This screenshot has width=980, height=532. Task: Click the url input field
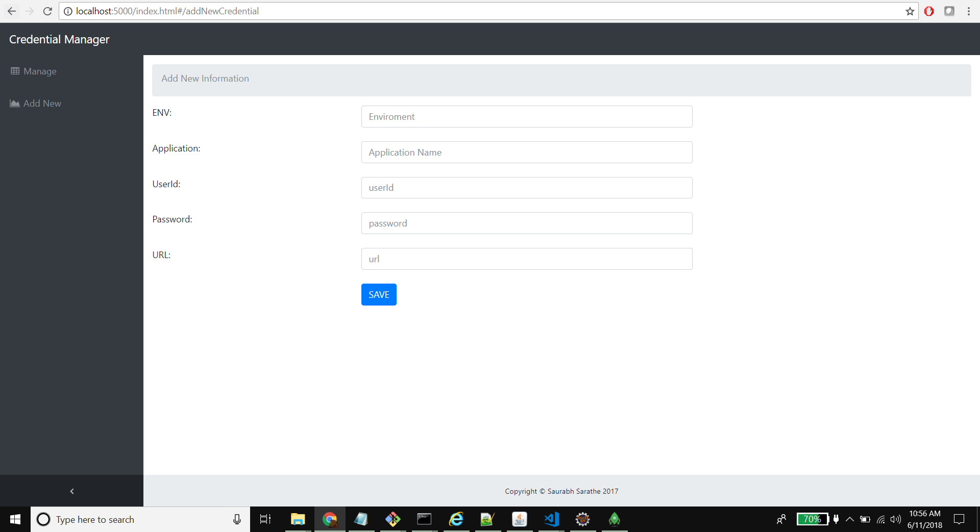point(526,259)
